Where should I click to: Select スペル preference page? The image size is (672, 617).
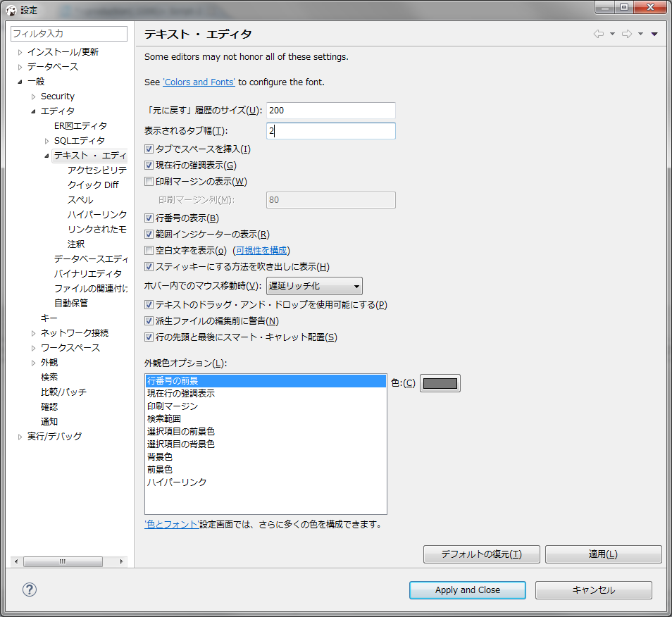pyautogui.click(x=80, y=199)
